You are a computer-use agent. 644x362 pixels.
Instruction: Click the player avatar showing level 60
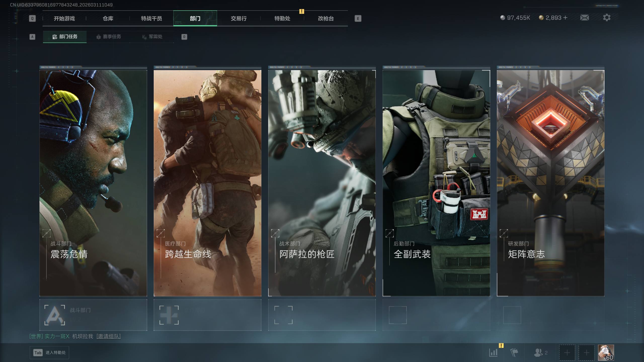click(606, 352)
